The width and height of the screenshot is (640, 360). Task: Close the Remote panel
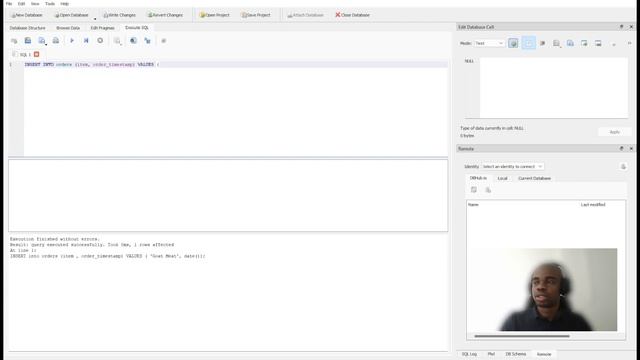tap(631, 149)
